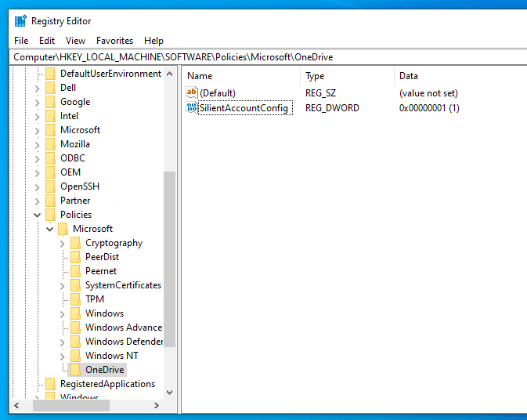Expand the Cryptography registry key
Screen dimensions: 527x420
tap(63, 244)
